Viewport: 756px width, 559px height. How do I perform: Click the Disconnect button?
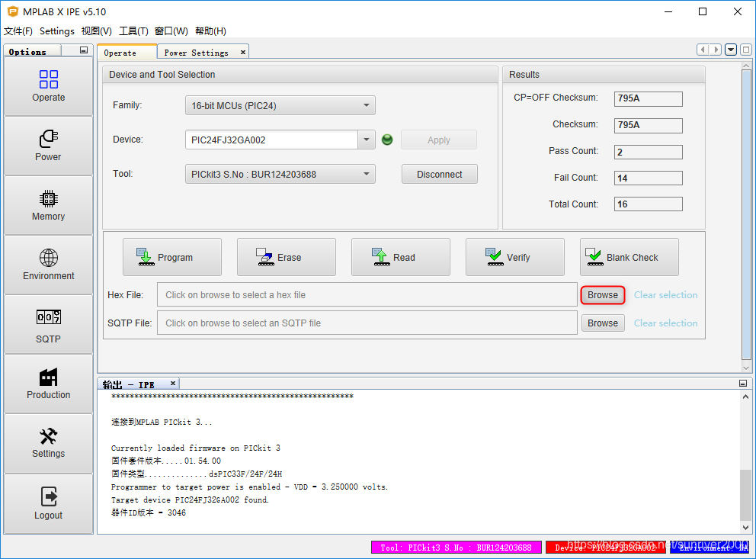(439, 174)
